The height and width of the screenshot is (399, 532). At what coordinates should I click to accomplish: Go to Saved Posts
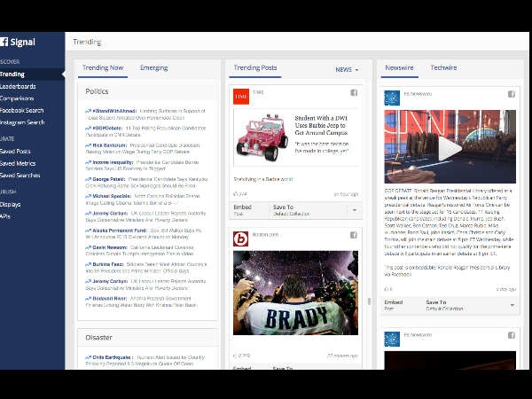tap(15, 152)
